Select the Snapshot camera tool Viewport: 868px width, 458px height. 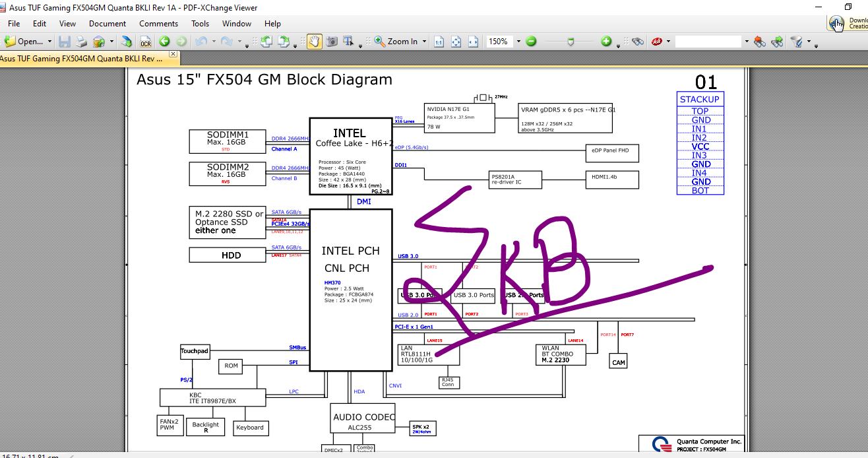click(x=331, y=42)
